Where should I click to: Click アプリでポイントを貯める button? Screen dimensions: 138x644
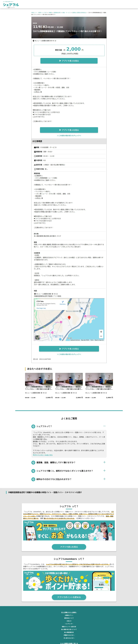point(69,597)
